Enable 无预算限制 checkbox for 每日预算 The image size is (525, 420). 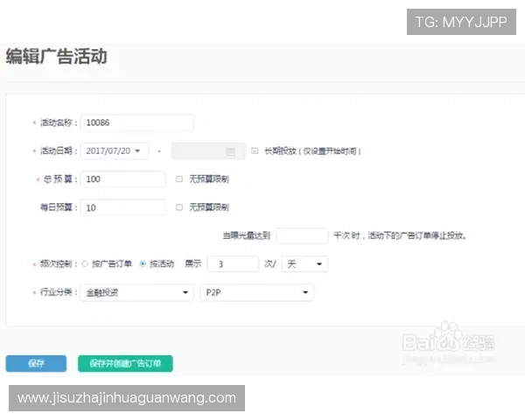coord(179,207)
